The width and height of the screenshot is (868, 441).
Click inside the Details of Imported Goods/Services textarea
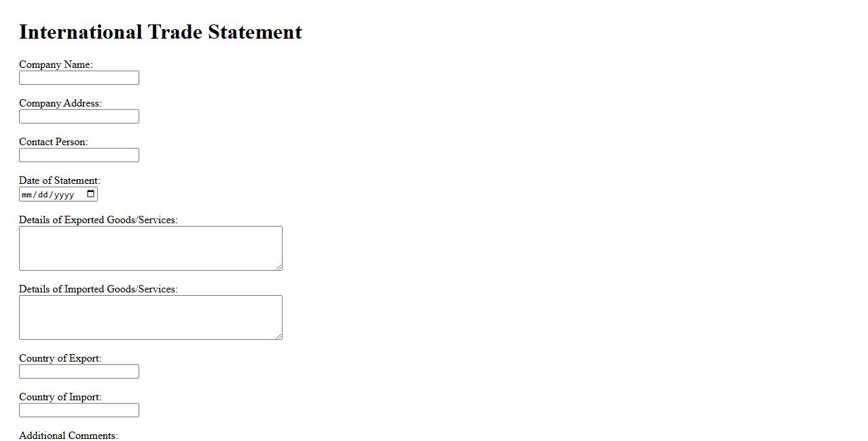click(150, 318)
